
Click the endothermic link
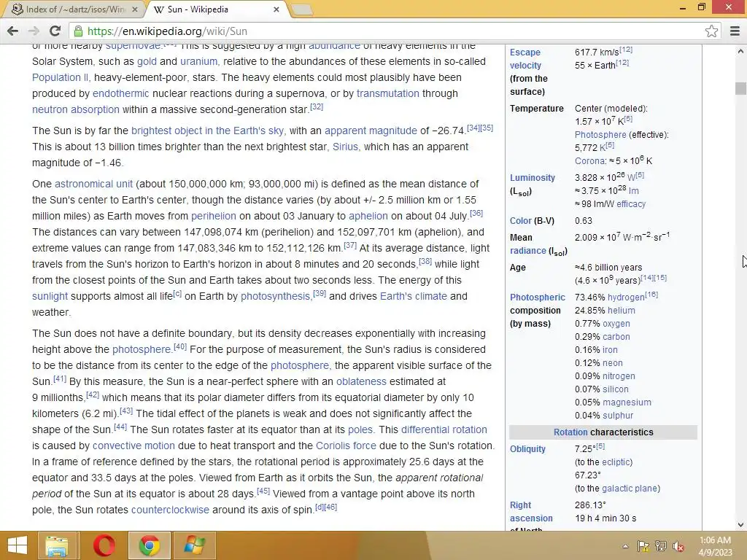pos(120,93)
